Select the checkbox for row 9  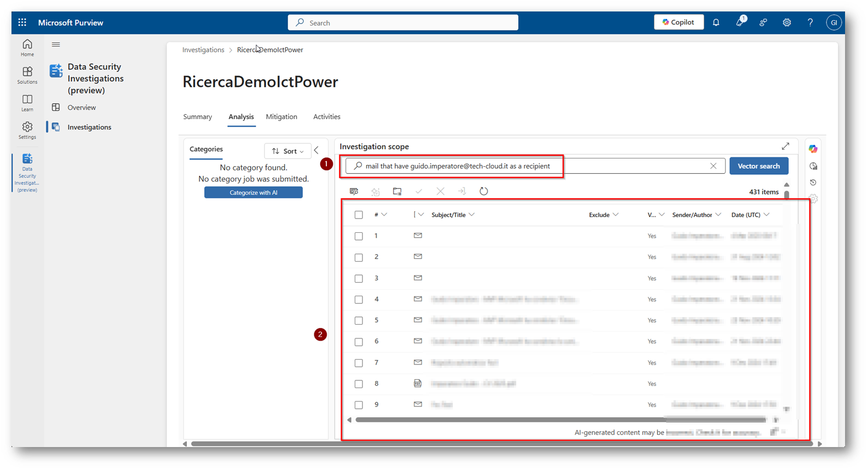(359, 405)
